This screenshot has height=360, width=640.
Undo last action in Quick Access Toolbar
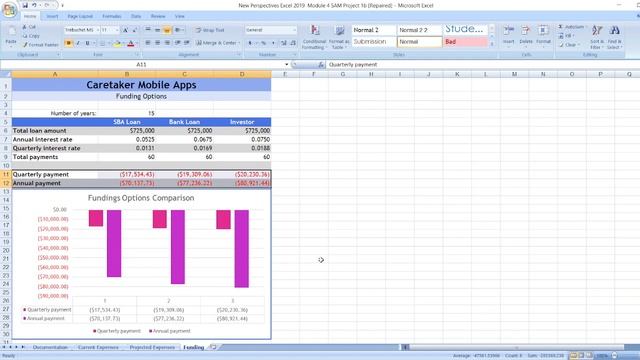34,5
